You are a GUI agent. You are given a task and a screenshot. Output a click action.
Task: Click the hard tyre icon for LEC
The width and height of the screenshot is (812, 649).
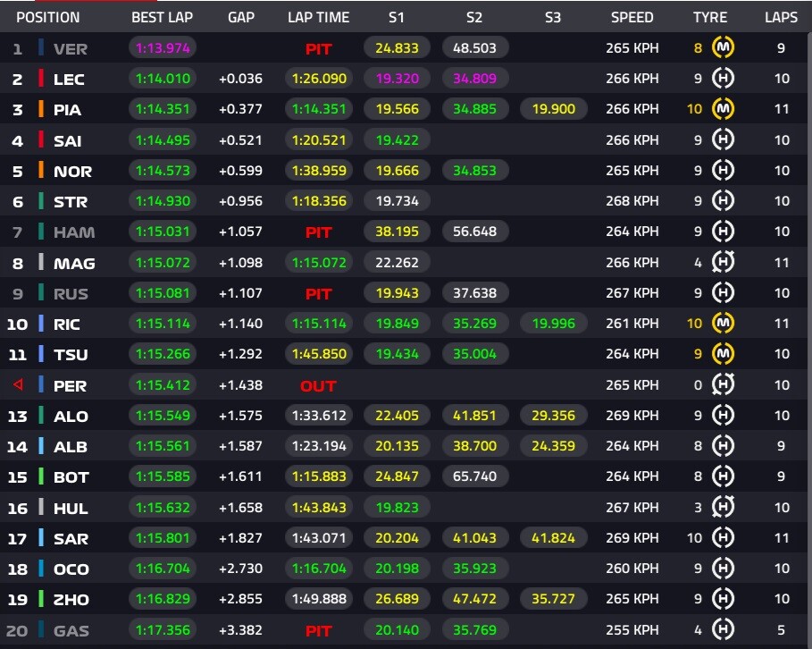[723, 79]
